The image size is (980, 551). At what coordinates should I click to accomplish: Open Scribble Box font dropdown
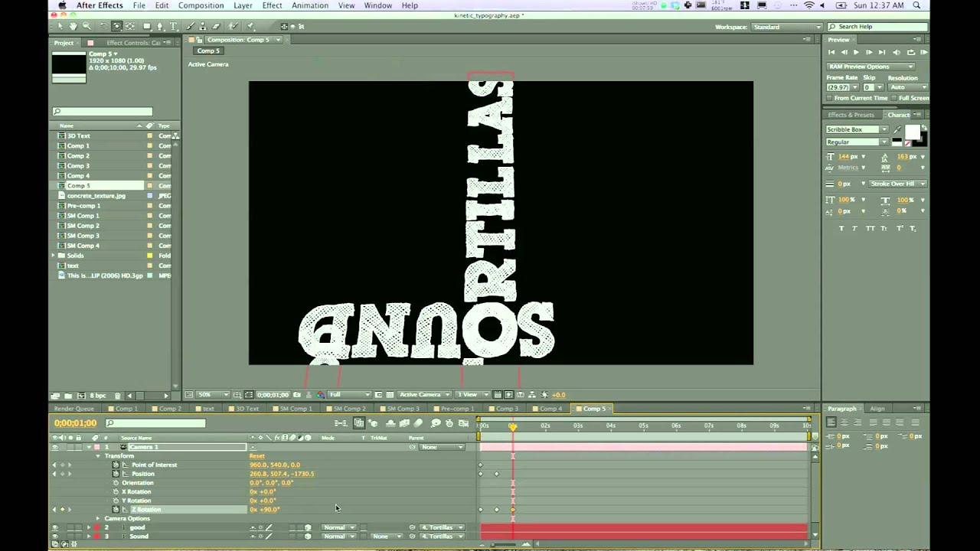(x=857, y=129)
